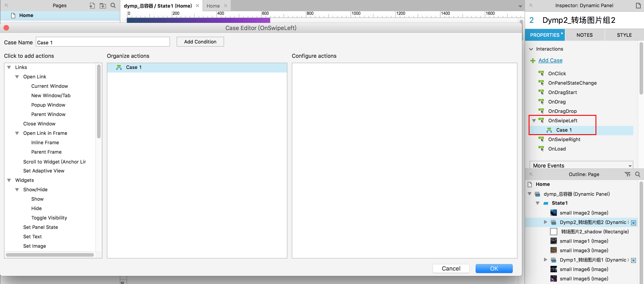644x284 pixels.
Task: Click the Add Case link
Action: click(550, 61)
